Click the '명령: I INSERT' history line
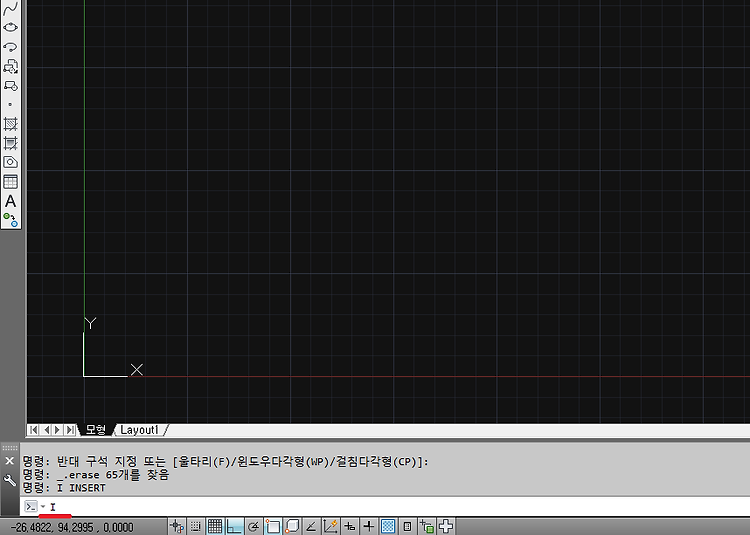 click(x=64, y=488)
